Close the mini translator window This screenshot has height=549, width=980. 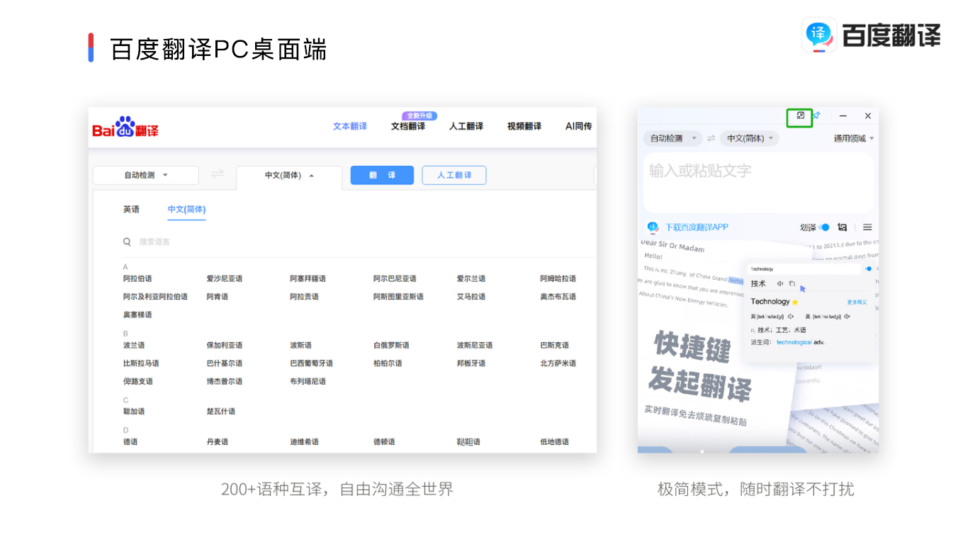click(867, 115)
